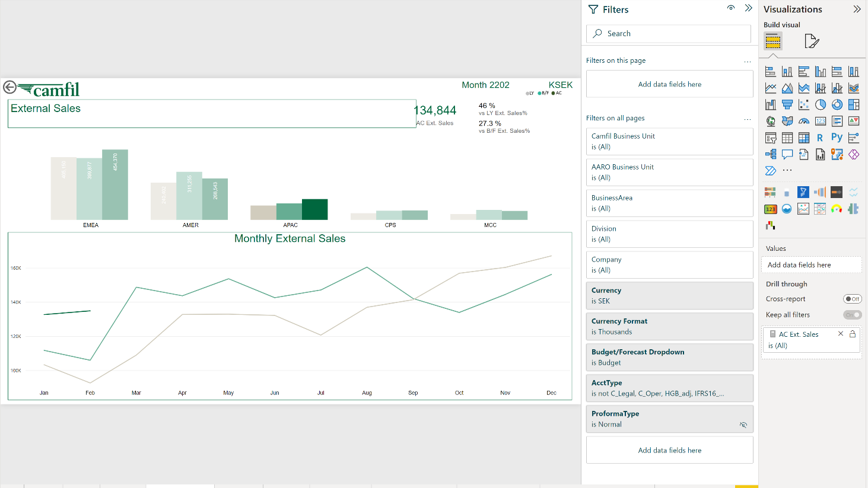Select the Pie chart visual
Screen dimensions: 868x488
coord(821,105)
